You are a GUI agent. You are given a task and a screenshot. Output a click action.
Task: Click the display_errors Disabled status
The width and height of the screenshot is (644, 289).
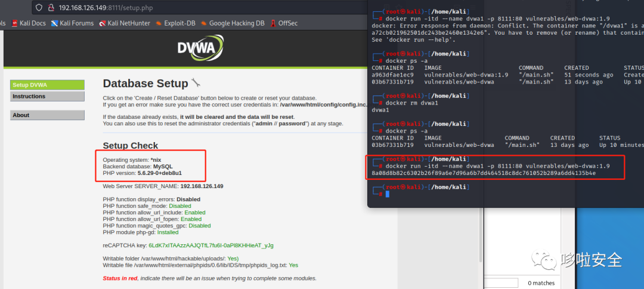pos(188,199)
